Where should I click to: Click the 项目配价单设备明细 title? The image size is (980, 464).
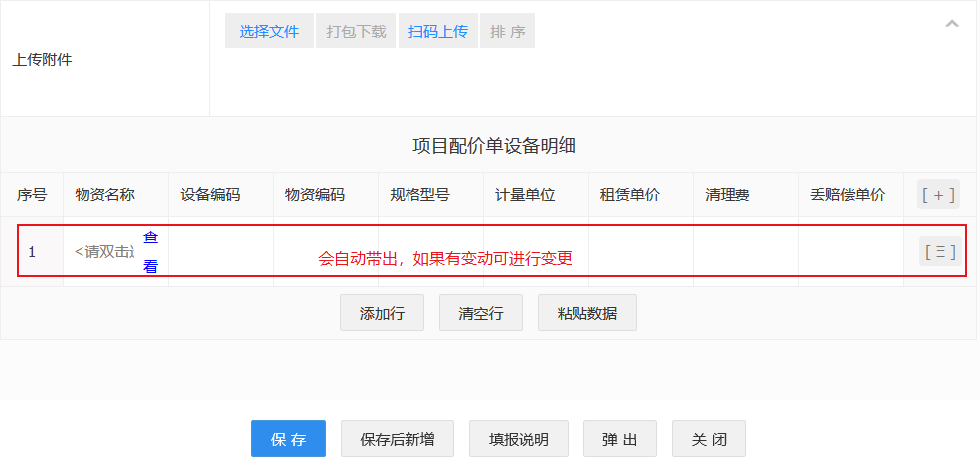pyautogui.click(x=494, y=146)
